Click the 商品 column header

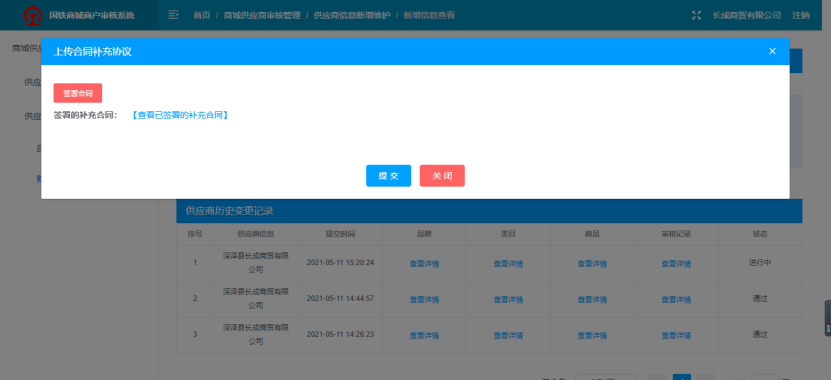(592, 234)
